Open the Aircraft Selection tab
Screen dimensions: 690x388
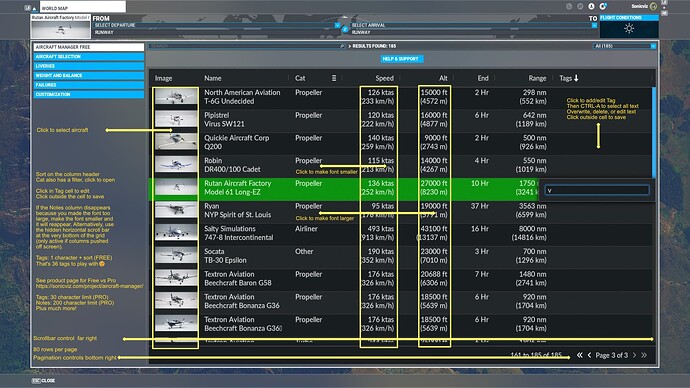point(89,56)
